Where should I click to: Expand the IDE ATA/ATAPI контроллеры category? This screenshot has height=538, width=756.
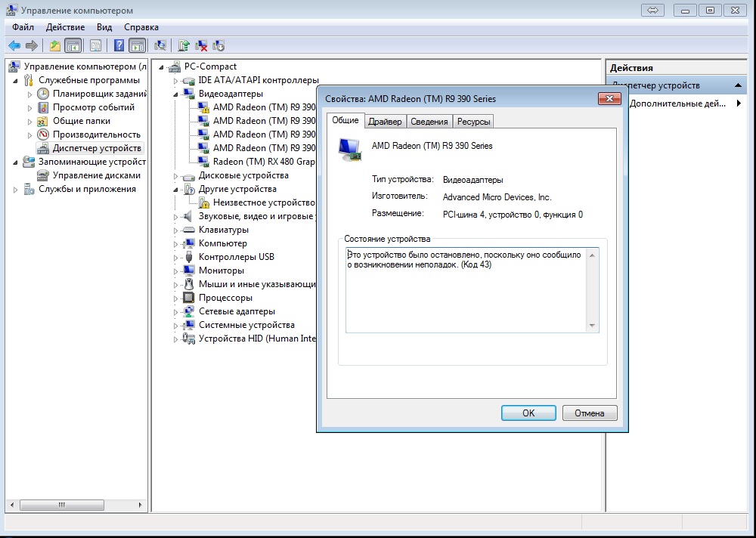tap(176, 81)
